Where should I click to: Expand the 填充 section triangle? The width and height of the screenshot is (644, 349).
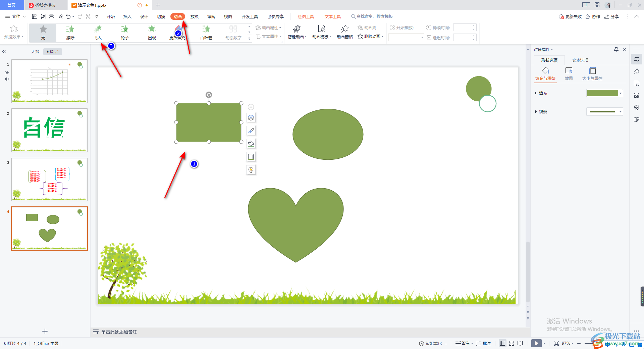536,93
